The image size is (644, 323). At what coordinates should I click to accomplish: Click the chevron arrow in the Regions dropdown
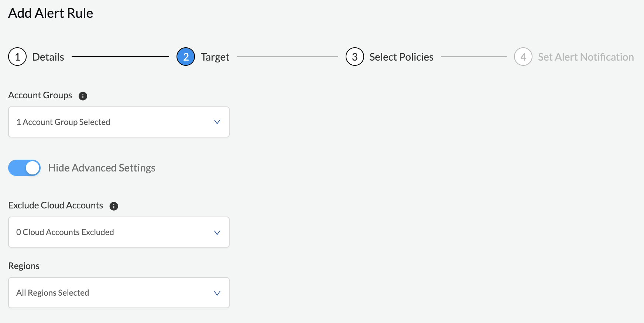217,293
